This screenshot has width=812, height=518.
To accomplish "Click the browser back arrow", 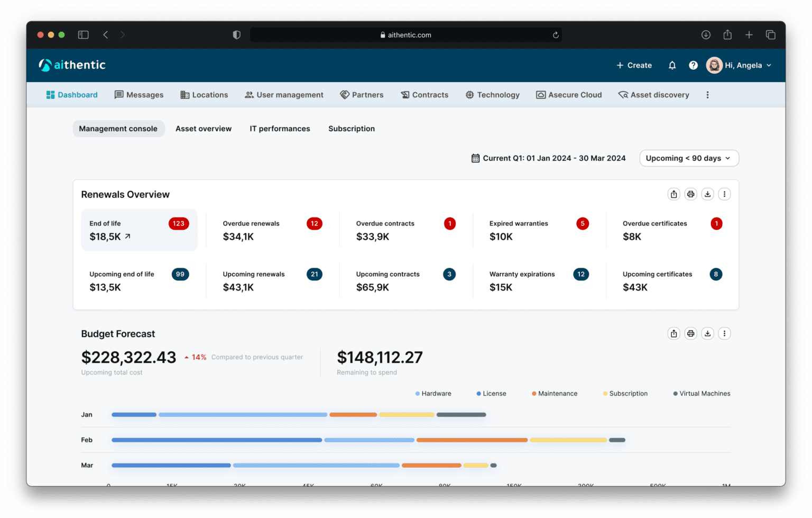I will point(106,35).
